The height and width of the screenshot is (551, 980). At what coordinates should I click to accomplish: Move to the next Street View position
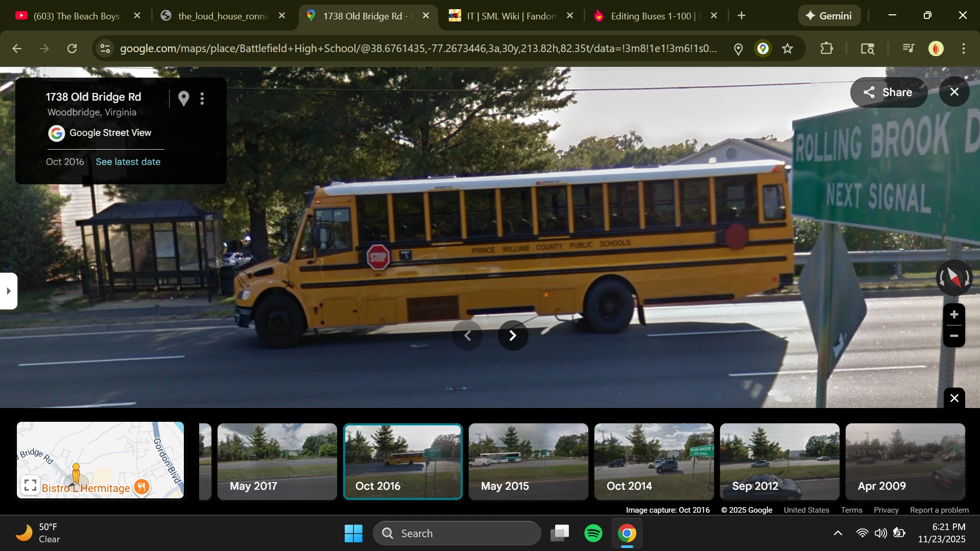(513, 336)
